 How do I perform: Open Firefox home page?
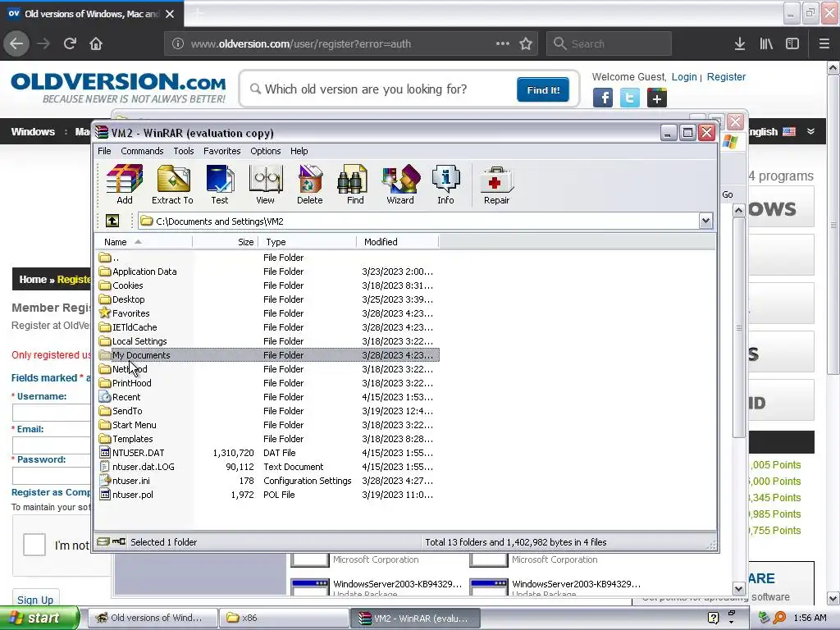point(96,43)
